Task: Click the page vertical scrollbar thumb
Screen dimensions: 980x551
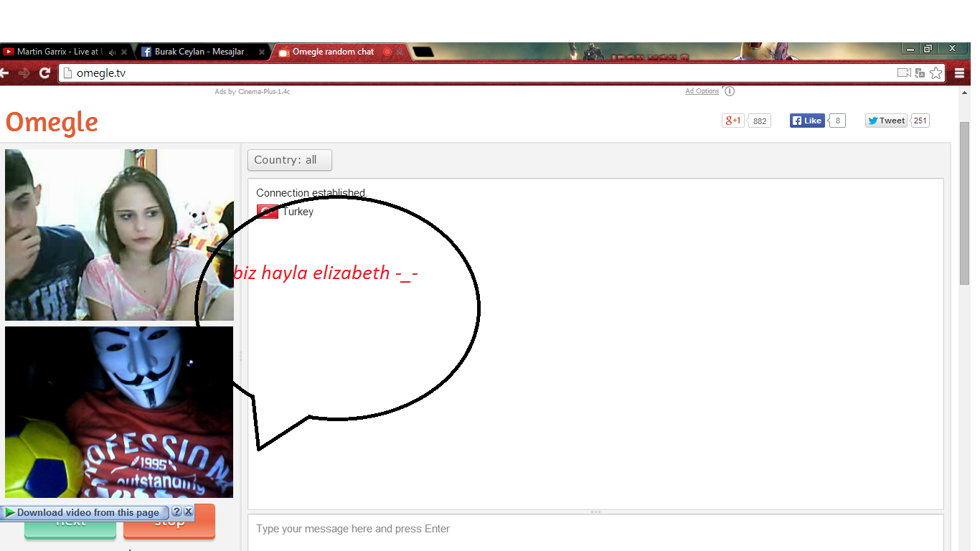Action: pos(965,204)
